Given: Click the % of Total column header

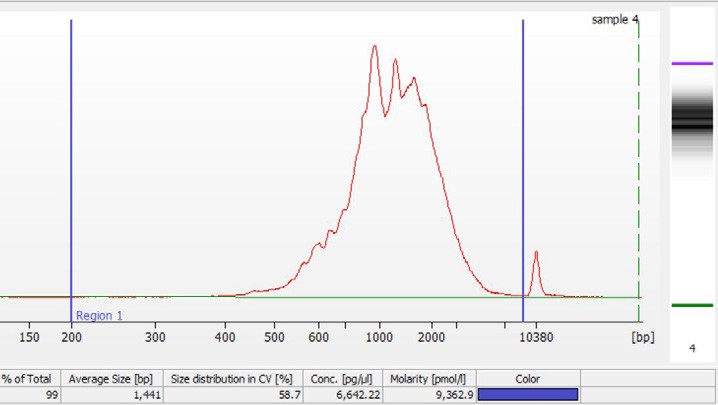Looking at the screenshot, I should click(27, 379).
